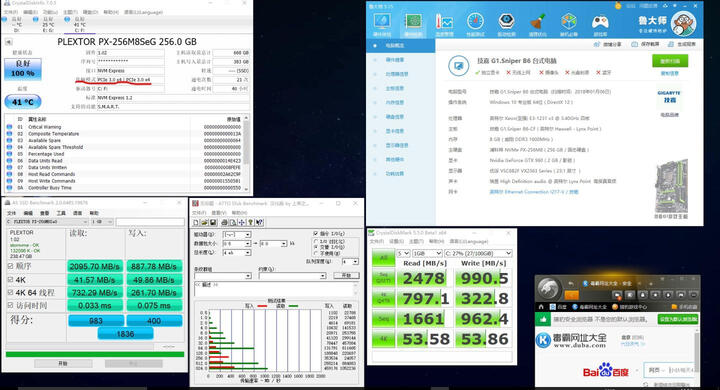Select the neither radio button in ATTO
Viewport: 720px width, 390px height.
[x=315, y=253]
